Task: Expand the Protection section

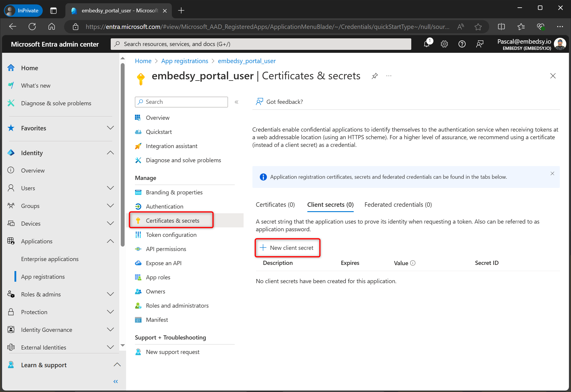Action: (110, 312)
